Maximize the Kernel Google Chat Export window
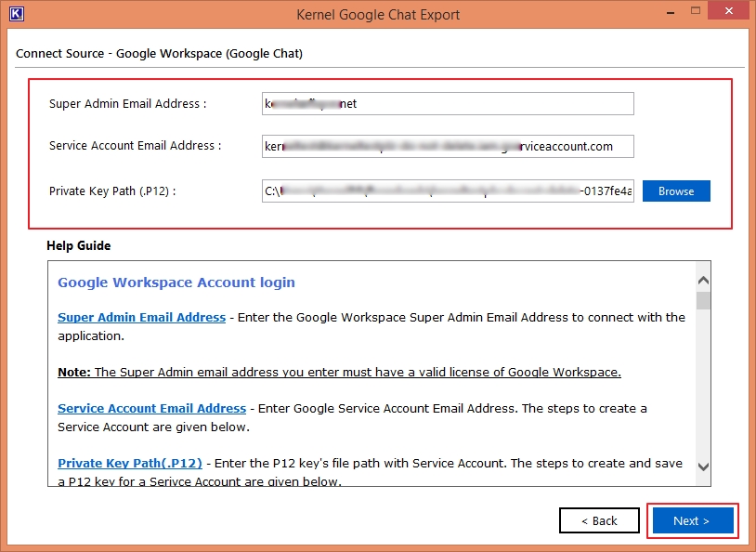 tap(696, 10)
